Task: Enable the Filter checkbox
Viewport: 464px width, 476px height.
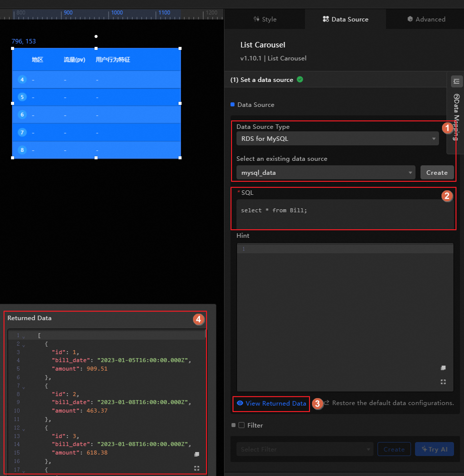Action: coord(241,425)
